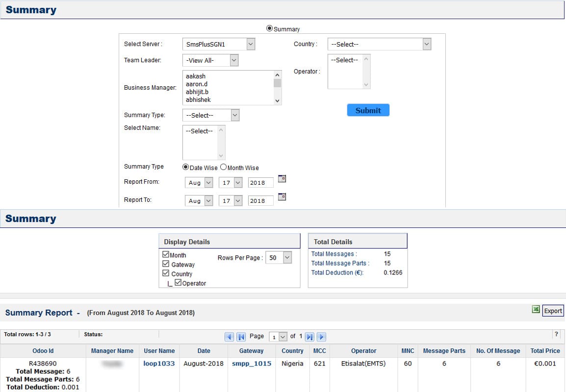Sort by the Message Parts column header
566x392 pixels.
click(444, 350)
